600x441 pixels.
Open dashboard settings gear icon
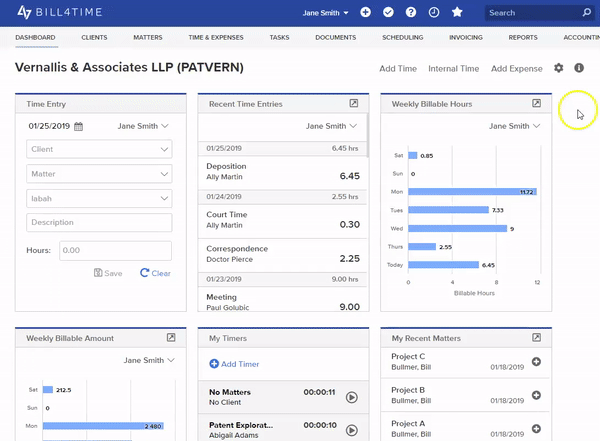559,68
